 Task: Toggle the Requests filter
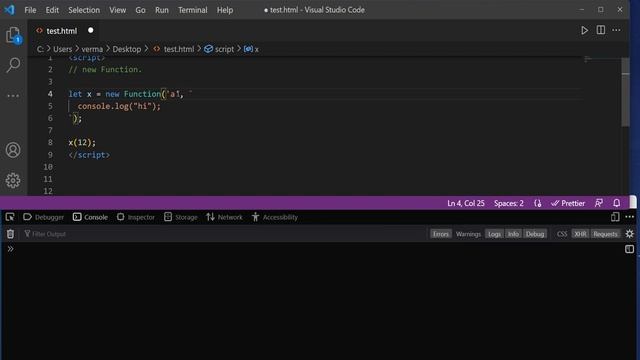coord(605,234)
